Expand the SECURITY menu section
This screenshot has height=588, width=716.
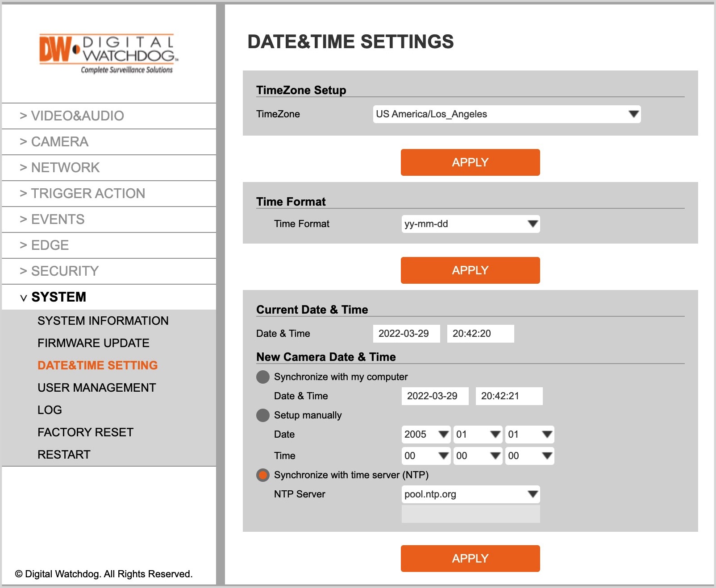point(109,271)
